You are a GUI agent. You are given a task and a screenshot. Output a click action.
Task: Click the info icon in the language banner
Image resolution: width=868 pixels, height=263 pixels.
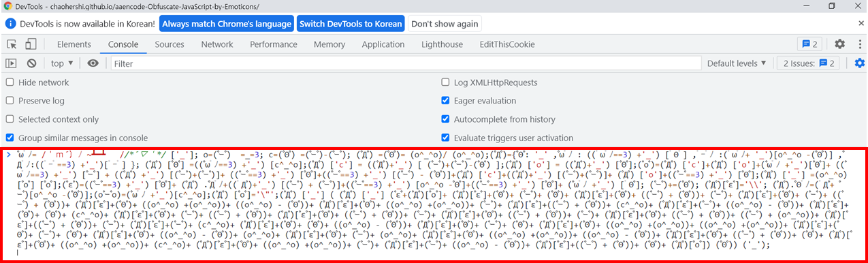tap(11, 23)
